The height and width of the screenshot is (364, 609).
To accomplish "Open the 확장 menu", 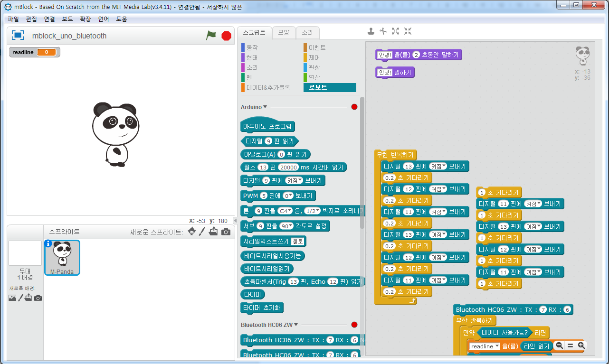I will click(x=86, y=19).
